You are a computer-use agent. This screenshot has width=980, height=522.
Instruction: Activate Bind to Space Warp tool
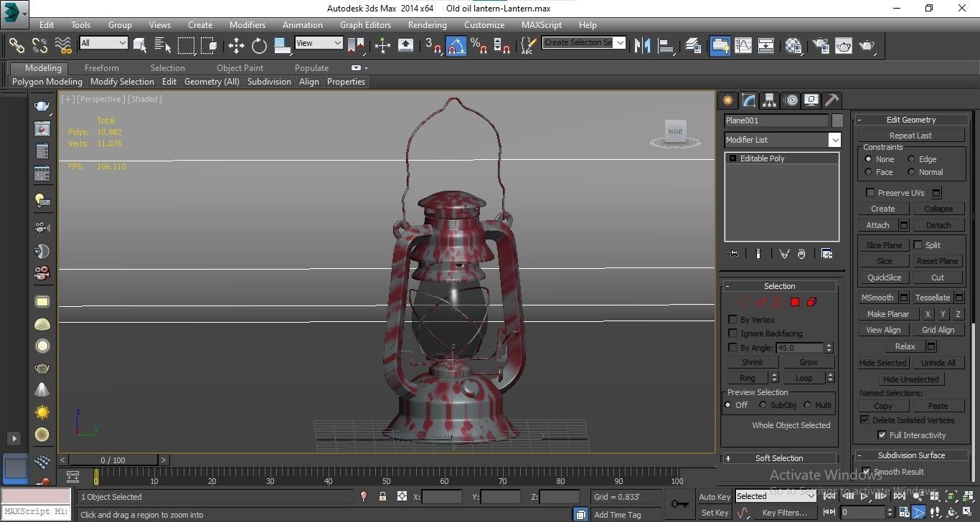pos(64,45)
